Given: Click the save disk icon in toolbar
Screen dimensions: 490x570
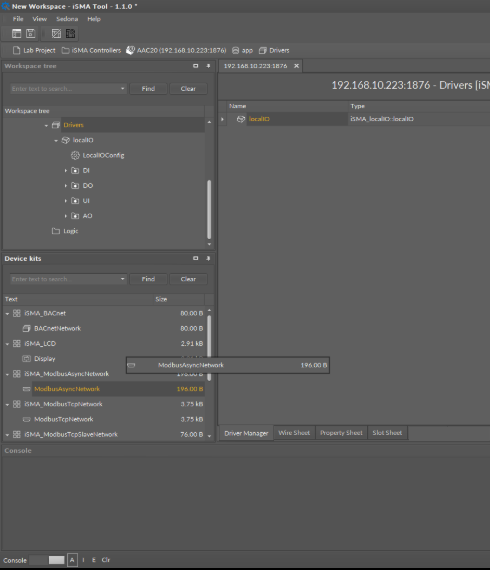Looking at the screenshot, I should (31, 34).
